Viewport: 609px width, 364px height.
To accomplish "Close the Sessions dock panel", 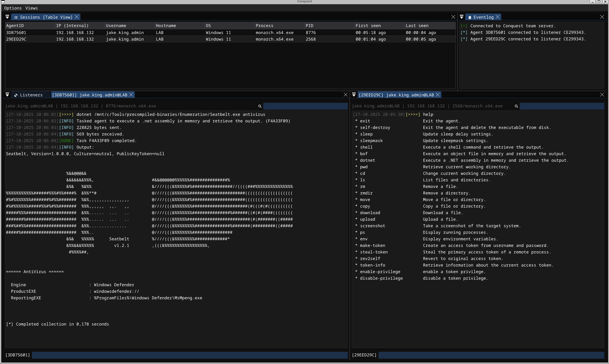I will (453, 17).
